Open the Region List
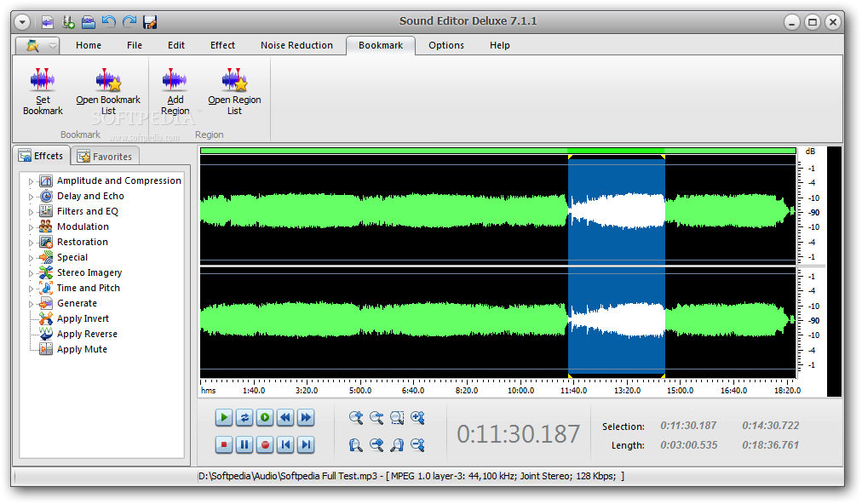This screenshot has width=862, height=504. [234, 92]
